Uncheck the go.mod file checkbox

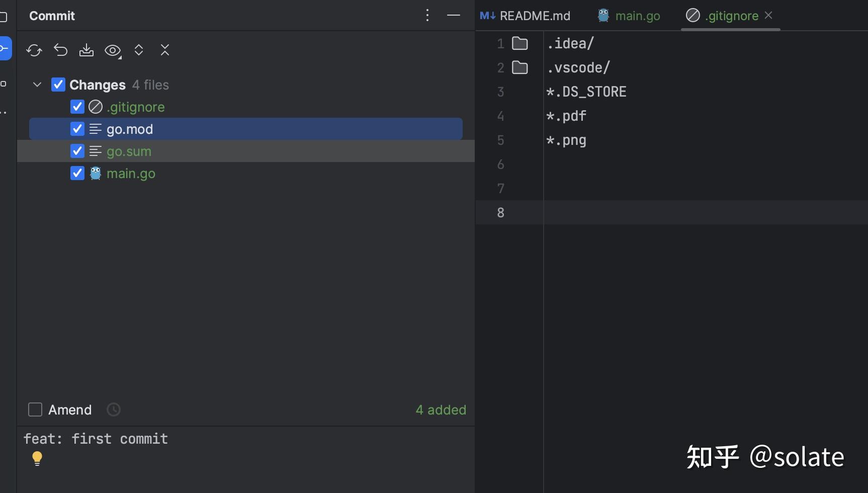click(x=77, y=129)
